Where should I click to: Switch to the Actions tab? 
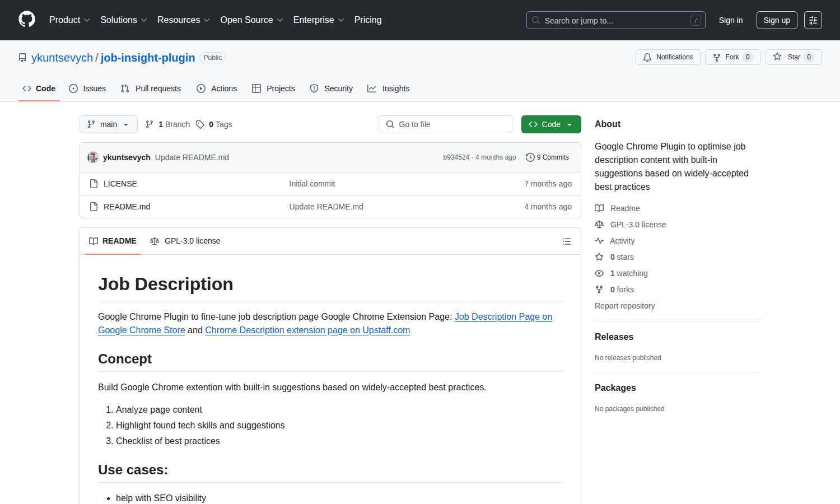coord(217,88)
